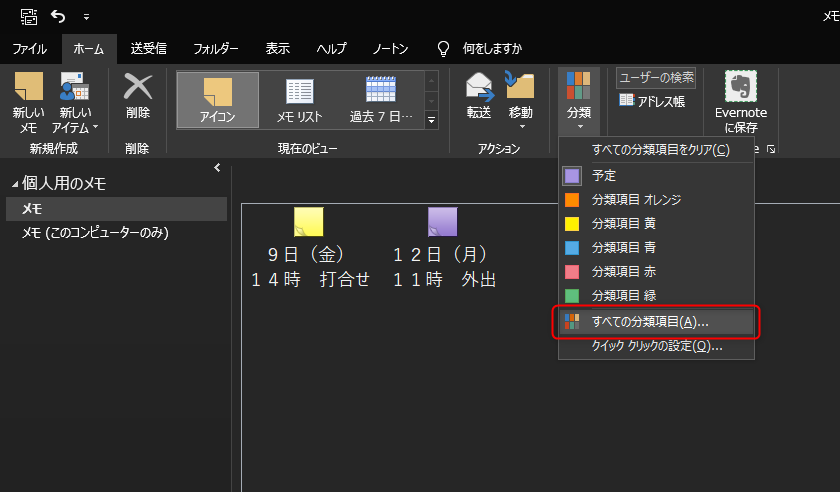Select the メモ folder in navigation pane
This screenshot has height=492, width=840.
click(116, 209)
